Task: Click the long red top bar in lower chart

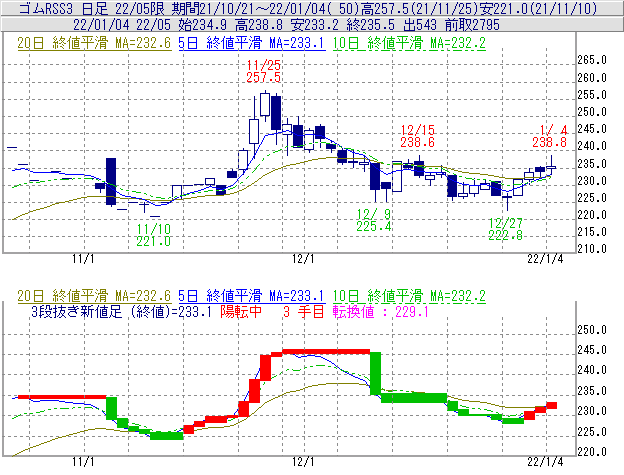Action: pos(326,352)
